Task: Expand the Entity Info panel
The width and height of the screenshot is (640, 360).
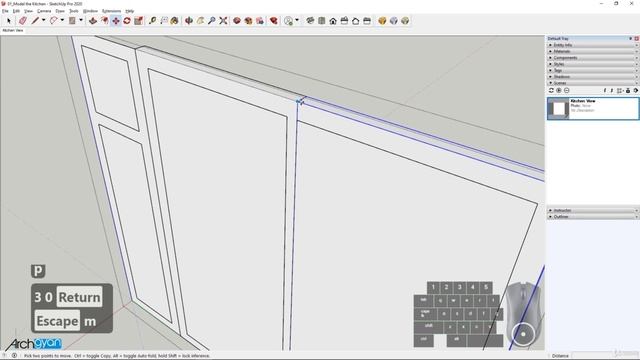Action: [x=593, y=45]
